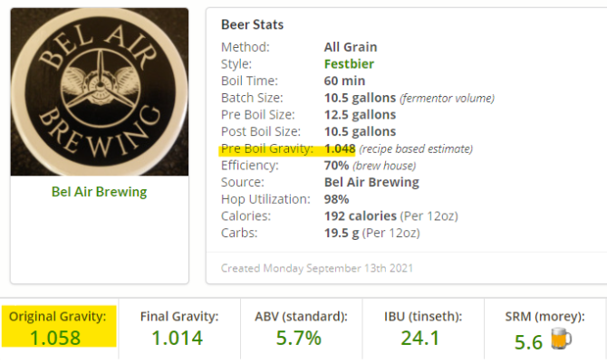The width and height of the screenshot is (607, 364).
Task: Click the IBU (tinseth) value 24.1
Action: [x=419, y=339]
